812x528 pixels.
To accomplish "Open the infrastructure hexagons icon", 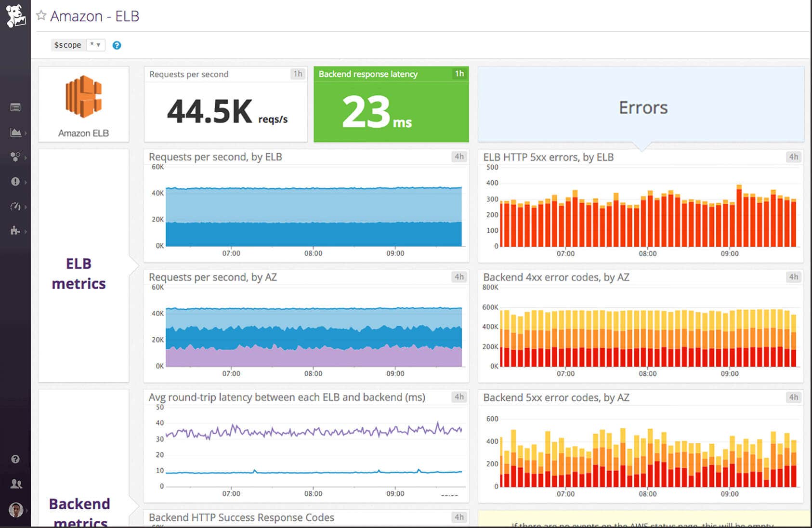I will [14, 157].
